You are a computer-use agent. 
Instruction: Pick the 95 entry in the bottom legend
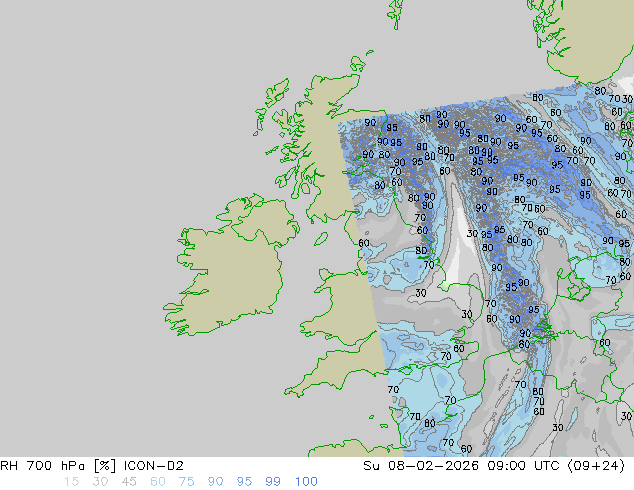244,482
